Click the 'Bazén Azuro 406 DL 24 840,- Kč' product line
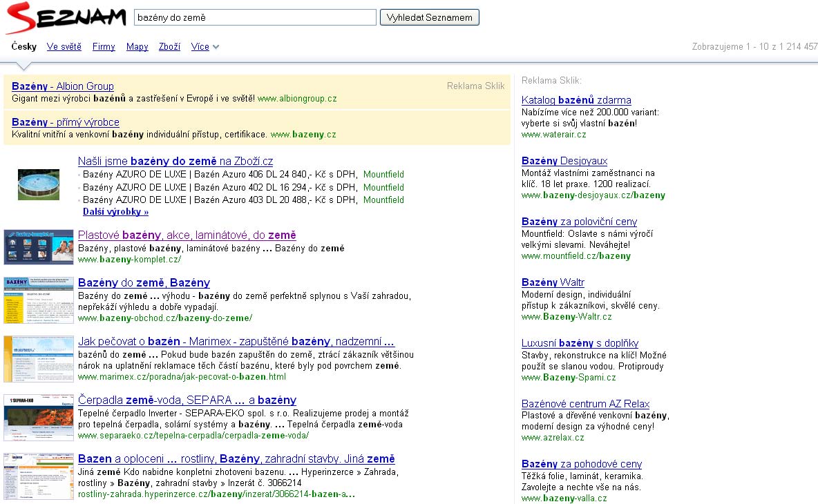The height and width of the screenshot is (504, 818). [219, 174]
